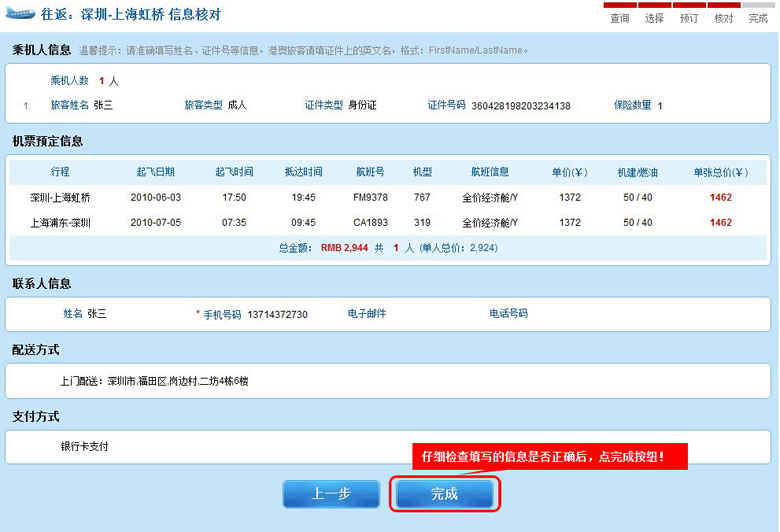Click flight number CA1893
780x532 pixels.
click(x=370, y=222)
